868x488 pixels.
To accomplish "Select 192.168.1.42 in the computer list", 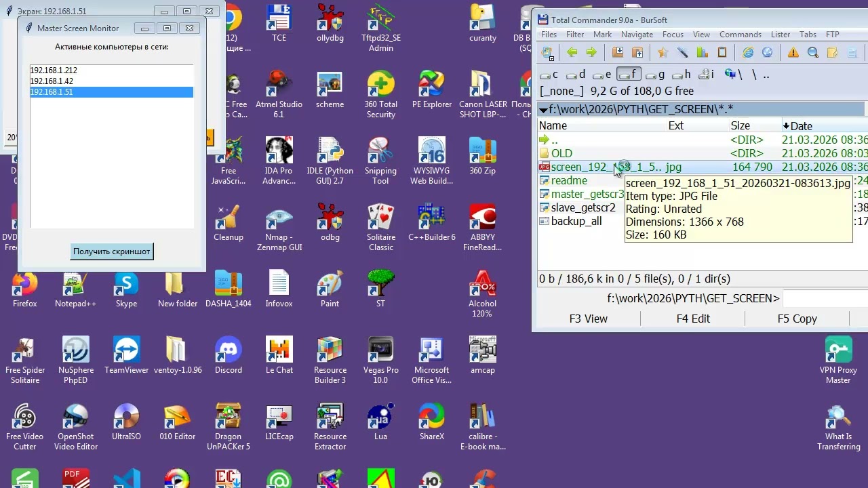I will [111, 81].
